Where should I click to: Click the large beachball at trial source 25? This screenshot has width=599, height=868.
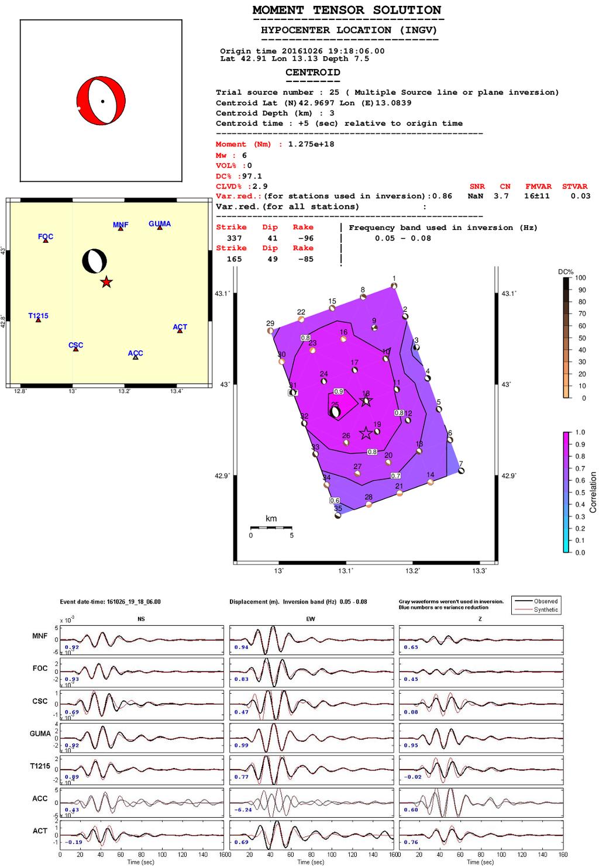pyautogui.click(x=335, y=412)
